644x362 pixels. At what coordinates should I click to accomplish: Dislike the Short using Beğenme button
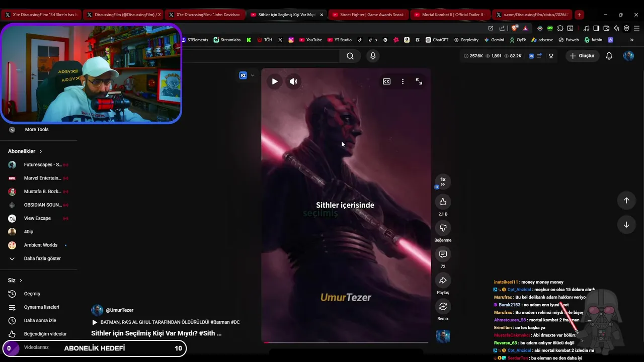443,228
